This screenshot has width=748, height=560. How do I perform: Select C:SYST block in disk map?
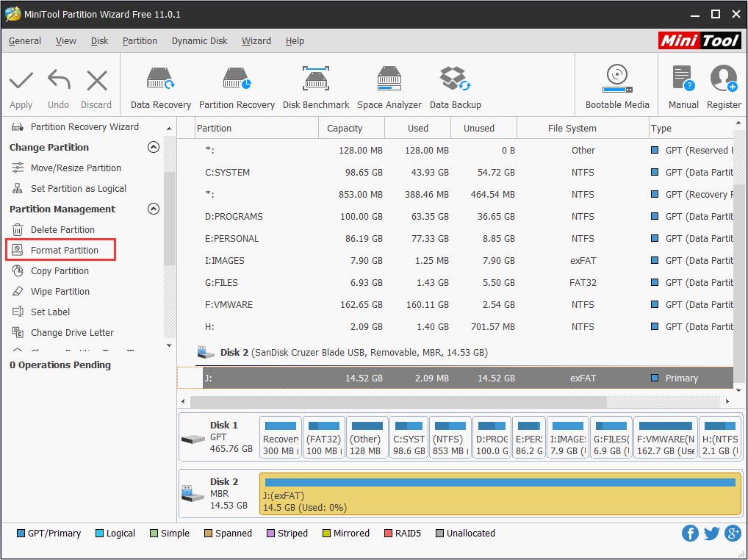click(409, 439)
